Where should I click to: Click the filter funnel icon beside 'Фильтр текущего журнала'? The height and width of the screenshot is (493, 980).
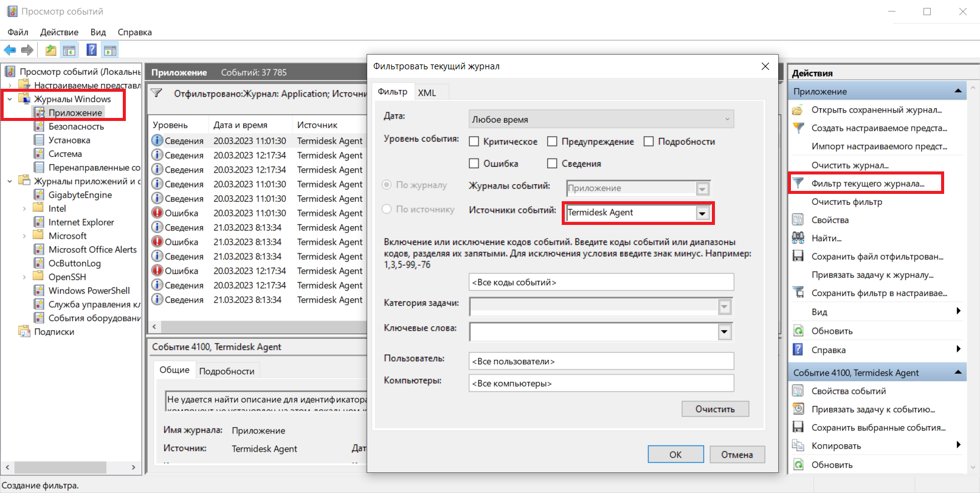798,183
